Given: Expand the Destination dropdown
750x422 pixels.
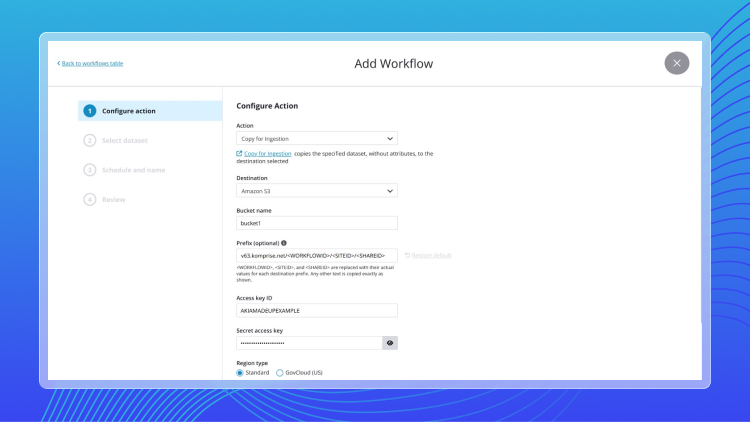Looking at the screenshot, I should 317,190.
